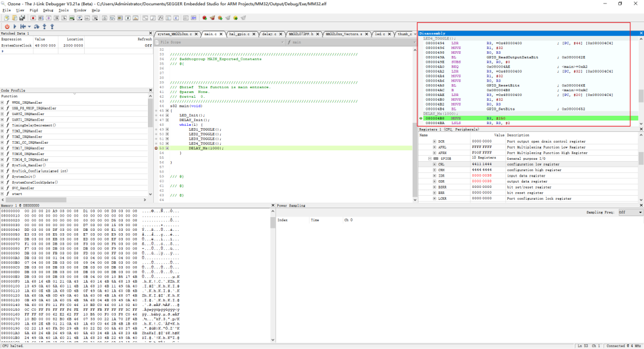644x349 pixels.
Task: Click the Save All toolbar icon
Action: [22, 18]
